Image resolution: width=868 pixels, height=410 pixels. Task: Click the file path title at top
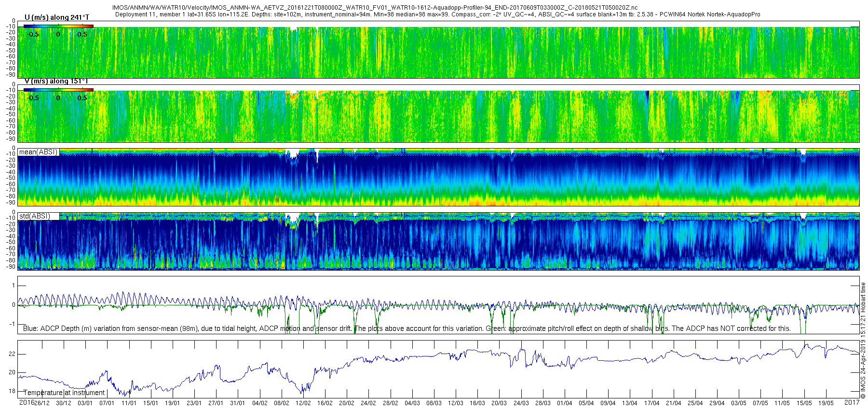pos(375,8)
